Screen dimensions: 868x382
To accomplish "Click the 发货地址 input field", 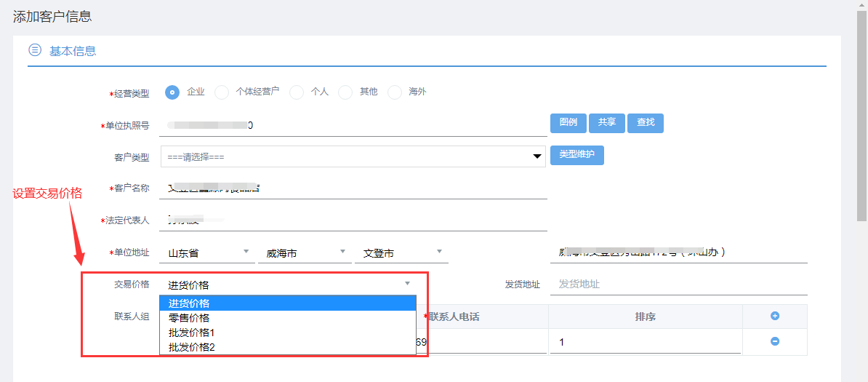I will 679,284.
